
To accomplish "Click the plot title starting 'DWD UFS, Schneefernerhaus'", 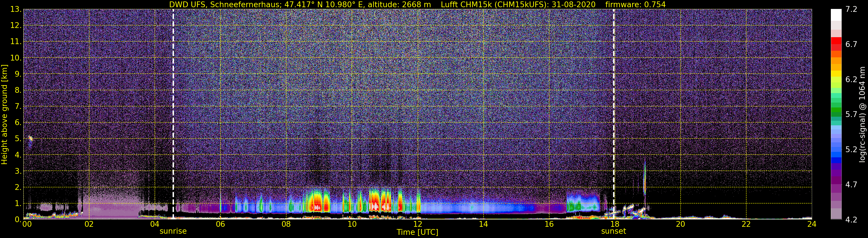I will click(x=417, y=4).
